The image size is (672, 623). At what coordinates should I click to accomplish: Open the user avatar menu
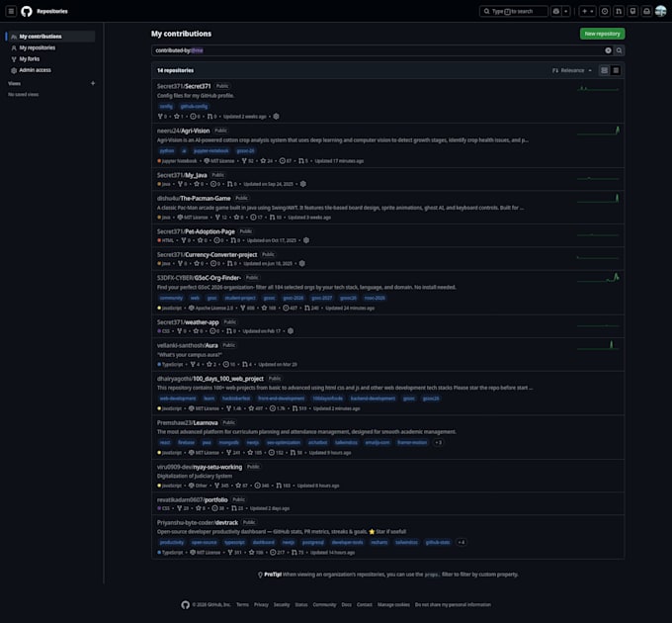point(661,11)
